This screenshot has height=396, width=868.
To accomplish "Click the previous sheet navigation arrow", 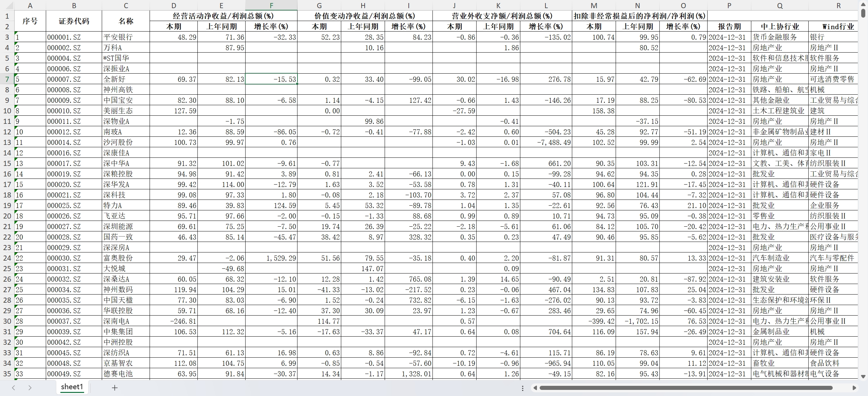I will pos(14,388).
